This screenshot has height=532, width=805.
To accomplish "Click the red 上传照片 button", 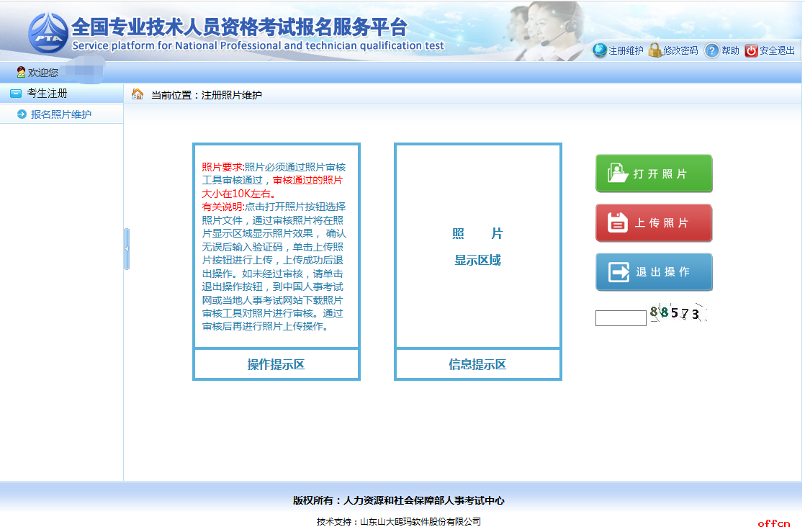I will (654, 223).
